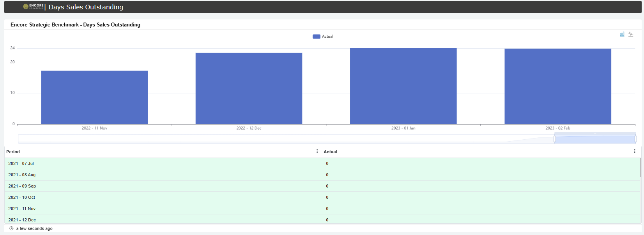644x235 pixels.
Task: Open the Period column options menu
Action: 317,151
